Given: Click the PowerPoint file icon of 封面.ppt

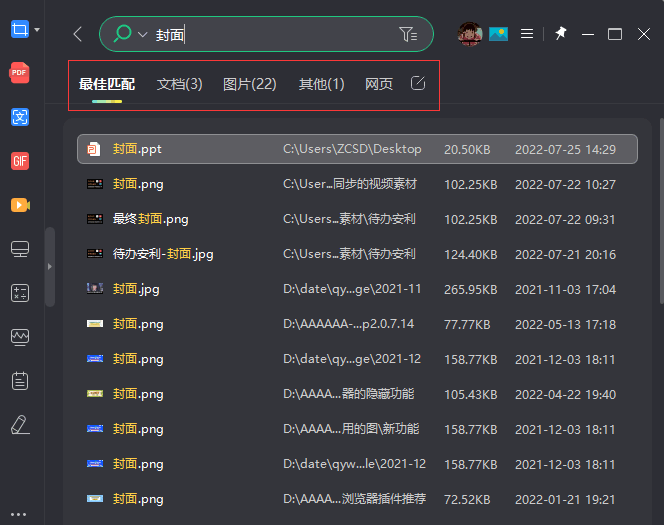Looking at the screenshot, I should (x=94, y=149).
